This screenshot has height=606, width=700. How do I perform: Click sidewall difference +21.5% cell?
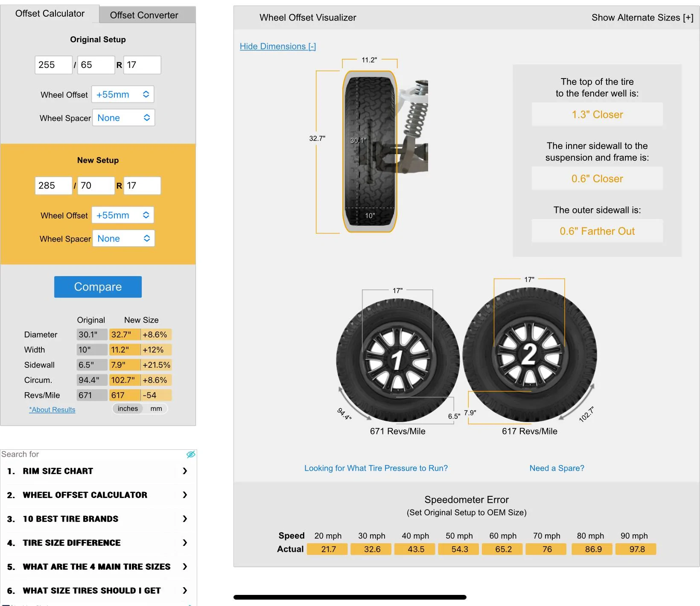[x=156, y=365]
